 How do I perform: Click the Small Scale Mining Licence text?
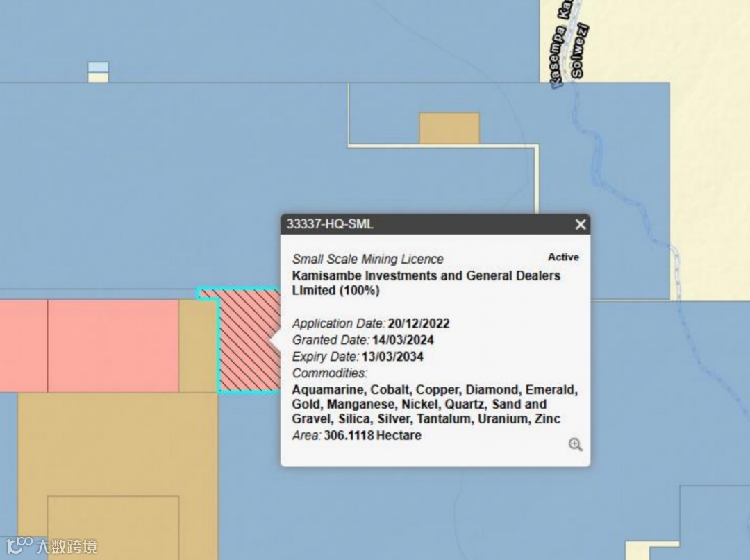pos(368,259)
